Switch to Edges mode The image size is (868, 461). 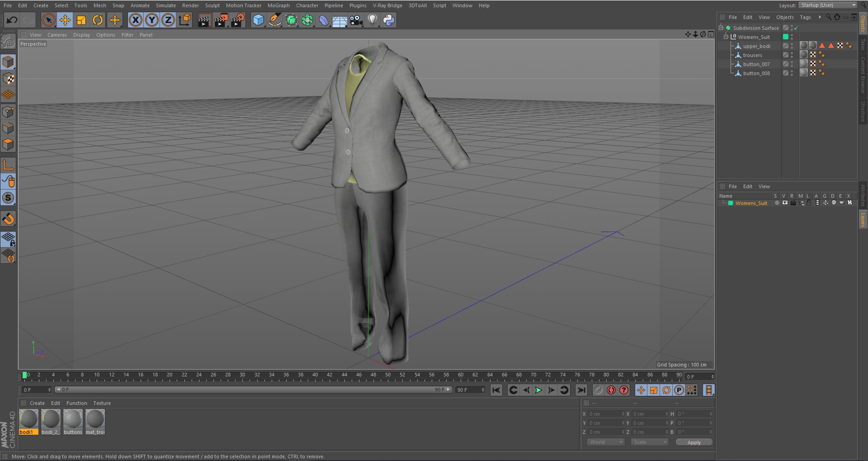point(8,128)
